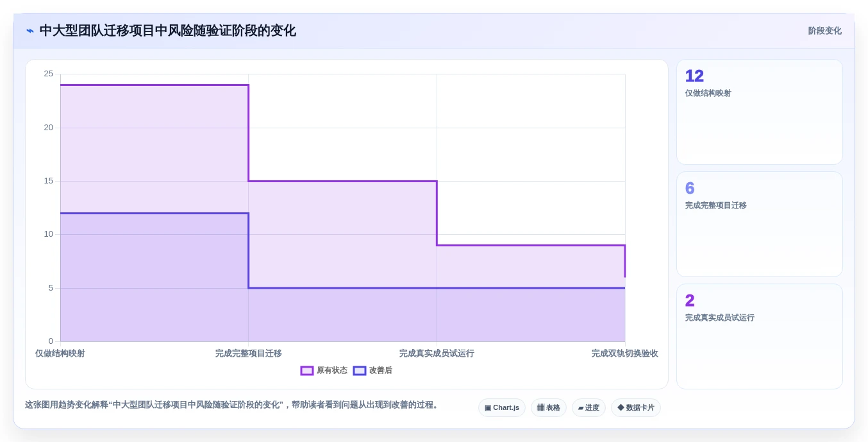This screenshot has width=868, height=442.
Task: Click the diamond icon in 数据卡片 chip
Action: (x=621, y=407)
